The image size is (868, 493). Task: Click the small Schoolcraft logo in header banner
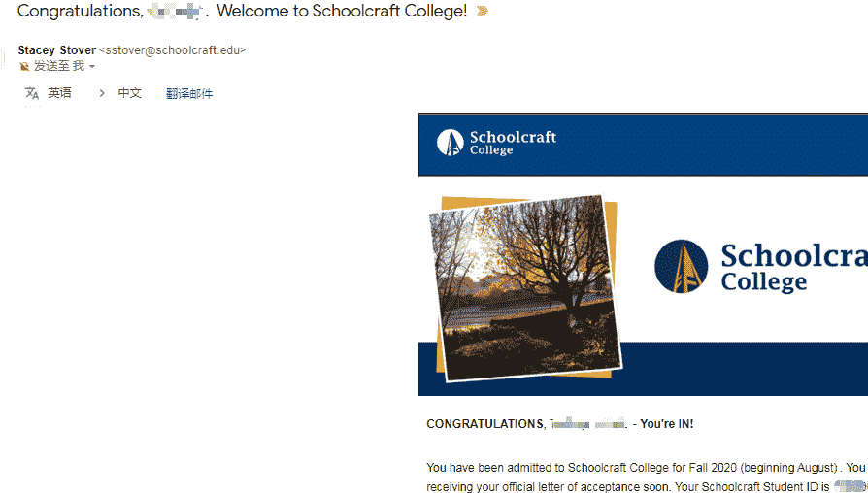450,143
